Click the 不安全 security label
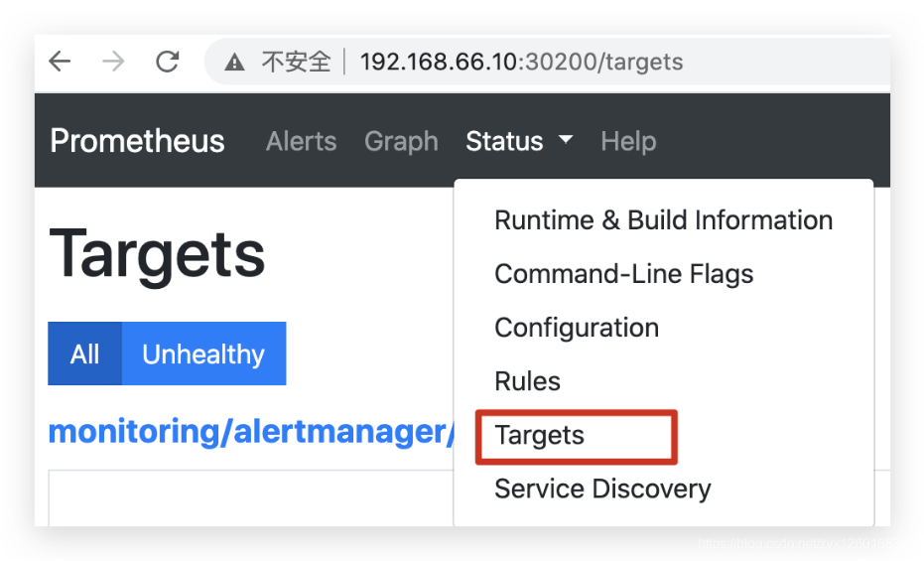The image size is (924, 561). point(297,62)
